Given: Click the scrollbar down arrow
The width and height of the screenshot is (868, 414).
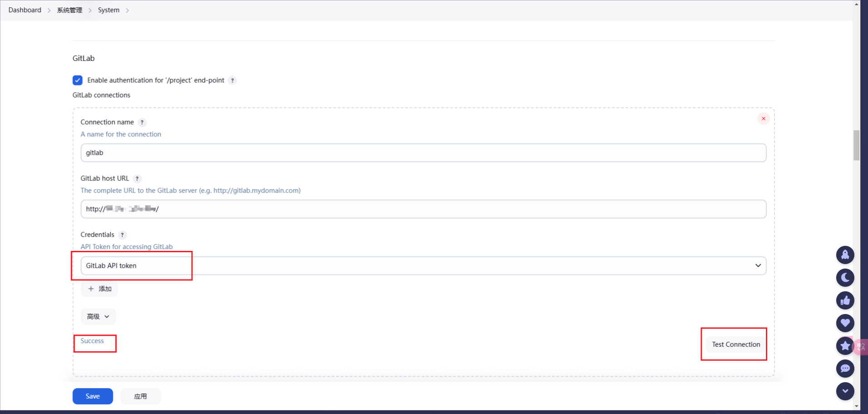Looking at the screenshot, I should tap(857, 406).
